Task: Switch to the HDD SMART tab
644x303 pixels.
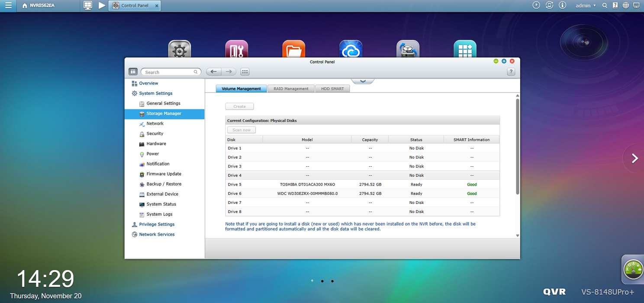Action: point(332,89)
